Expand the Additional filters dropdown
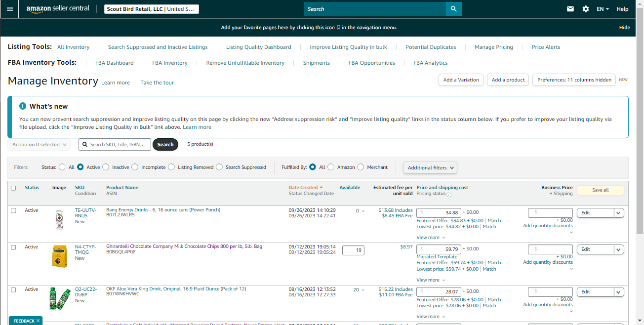Image resolution: width=644 pixels, height=325 pixels. [430, 168]
